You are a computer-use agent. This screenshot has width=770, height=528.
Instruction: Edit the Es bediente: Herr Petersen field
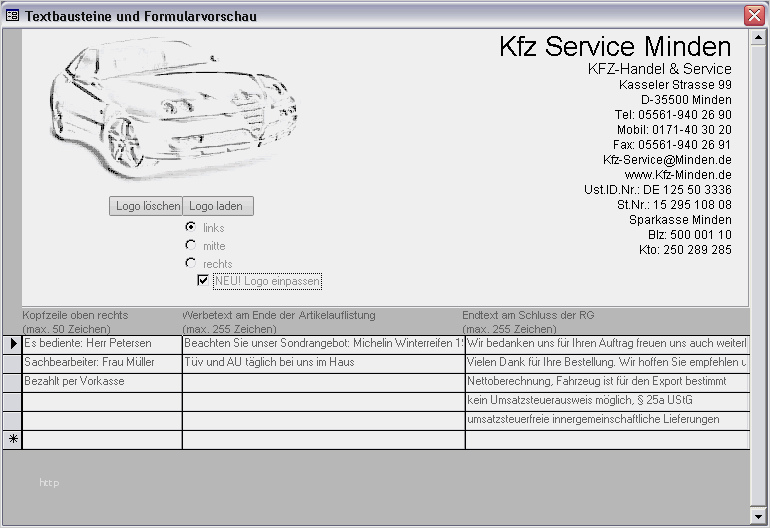pyautogui.click(x=101, y=344)
